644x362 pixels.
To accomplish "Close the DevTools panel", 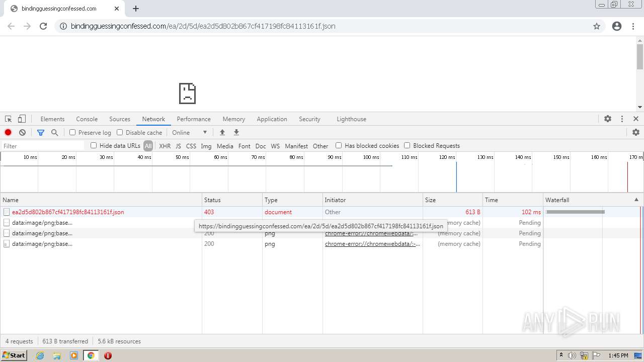I will coord(636,119).
